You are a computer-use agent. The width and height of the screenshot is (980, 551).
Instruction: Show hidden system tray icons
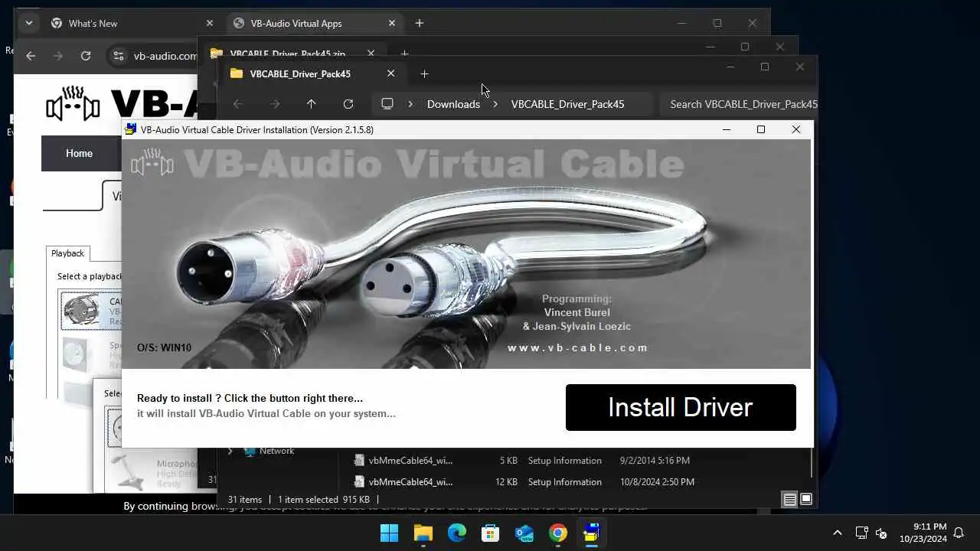(x=837, y=533)
